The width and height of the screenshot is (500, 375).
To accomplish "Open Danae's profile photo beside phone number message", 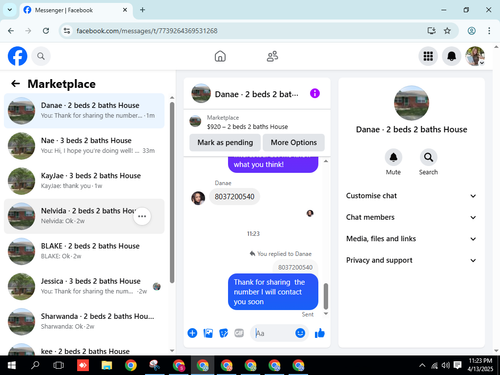I will pos(198,198).
